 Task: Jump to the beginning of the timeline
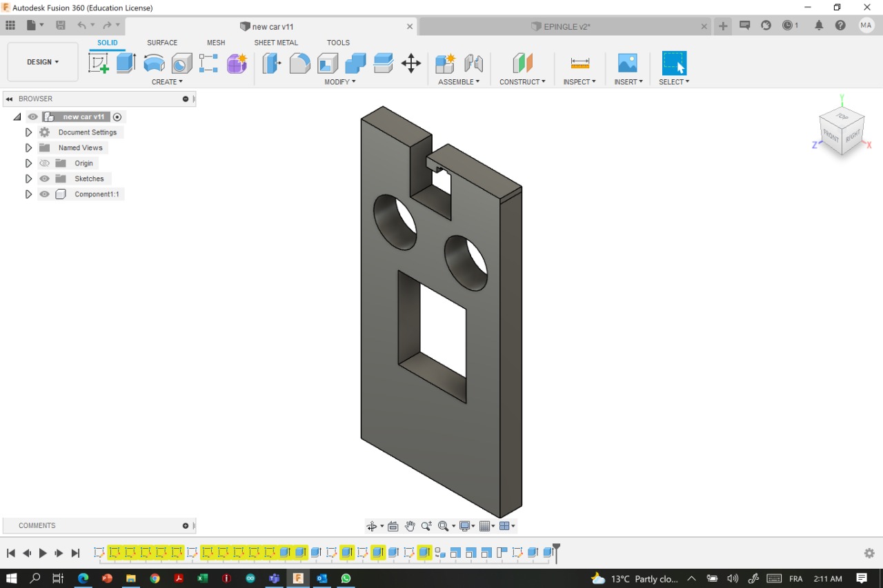point(11,553)
